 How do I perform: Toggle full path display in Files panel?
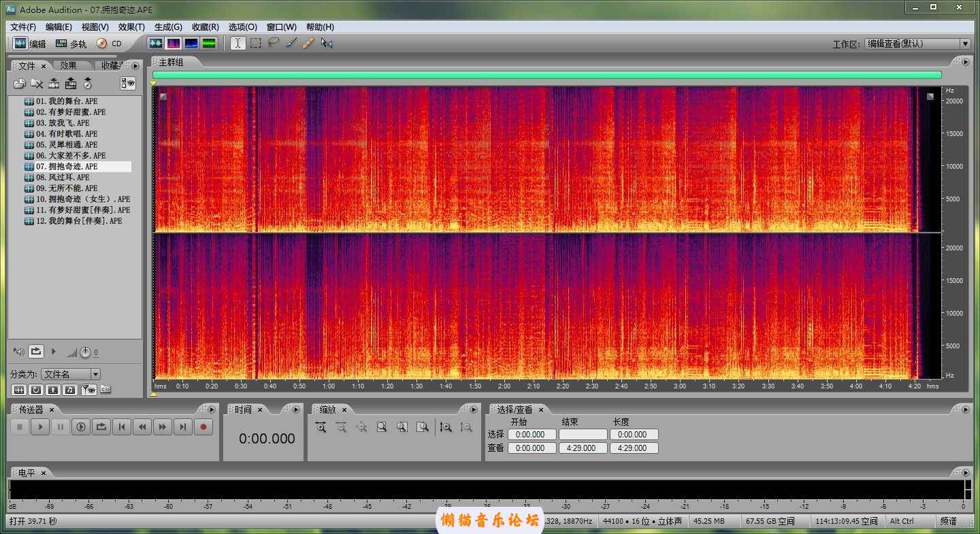point(105,390)
